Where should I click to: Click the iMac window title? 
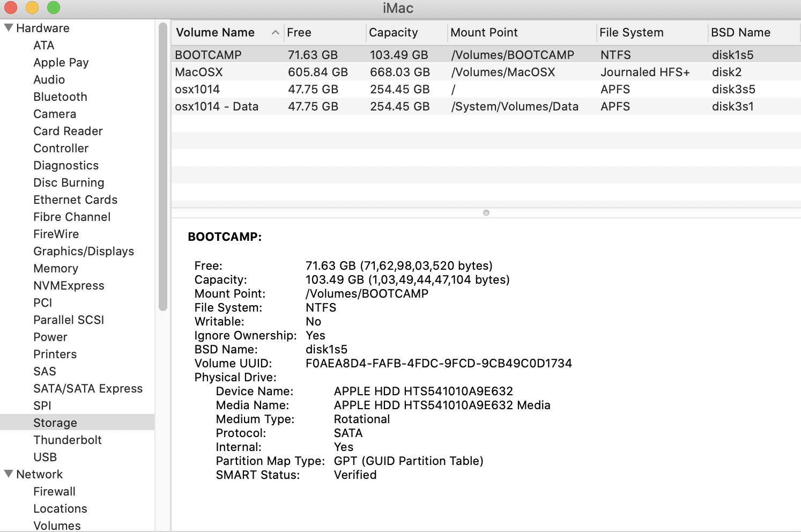tap(398, 8)
